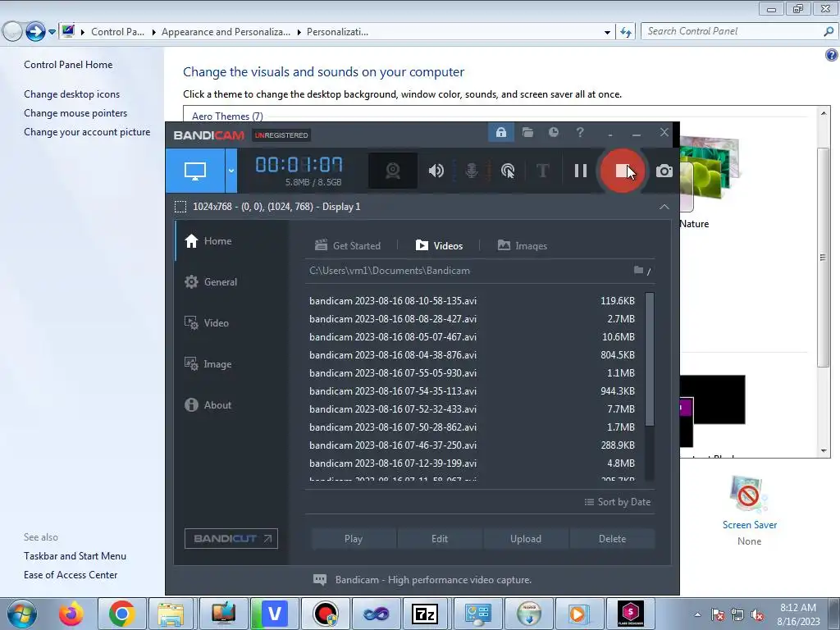Select bandicam 2023-08-16 07-46-37-250.avi
This screenshot has height=630, width=840.
point(472,445)
